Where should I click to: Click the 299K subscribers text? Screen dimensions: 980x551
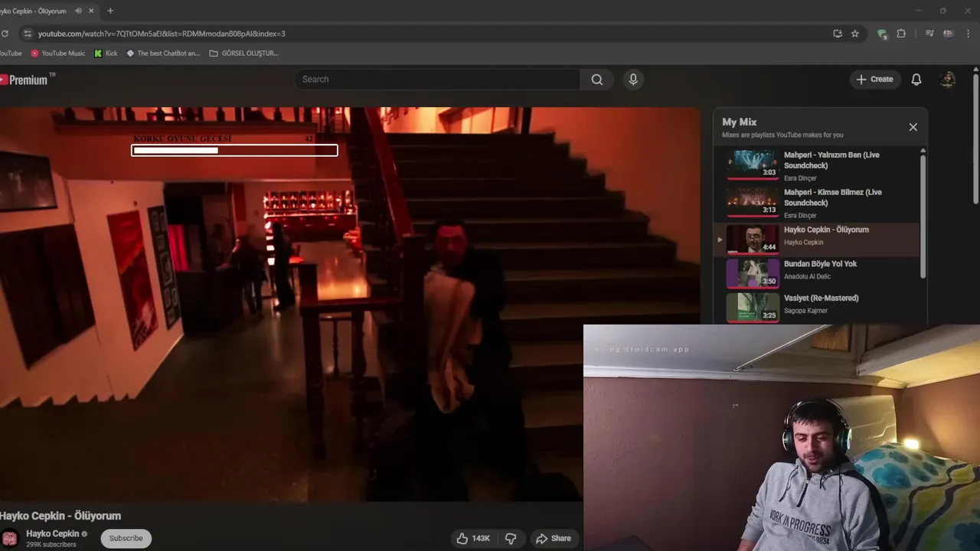[x=51, y=545]
